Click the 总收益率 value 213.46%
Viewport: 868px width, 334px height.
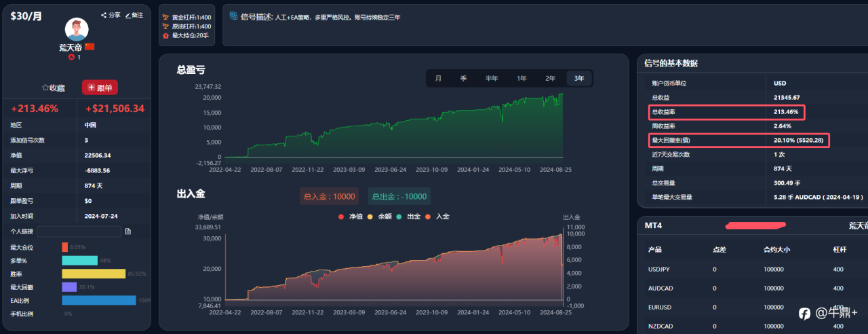coord(786,112)
